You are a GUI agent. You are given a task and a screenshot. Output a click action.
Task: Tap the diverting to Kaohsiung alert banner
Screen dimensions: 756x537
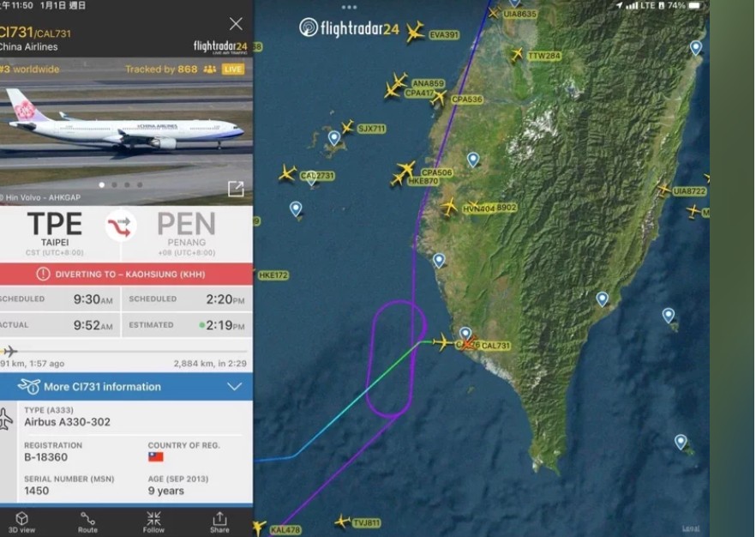pos(126,274)
